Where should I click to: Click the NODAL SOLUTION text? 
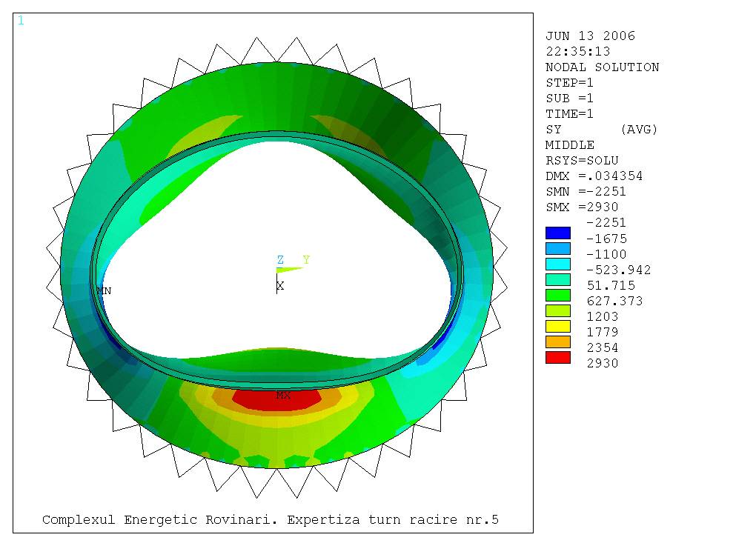[602, 67]
